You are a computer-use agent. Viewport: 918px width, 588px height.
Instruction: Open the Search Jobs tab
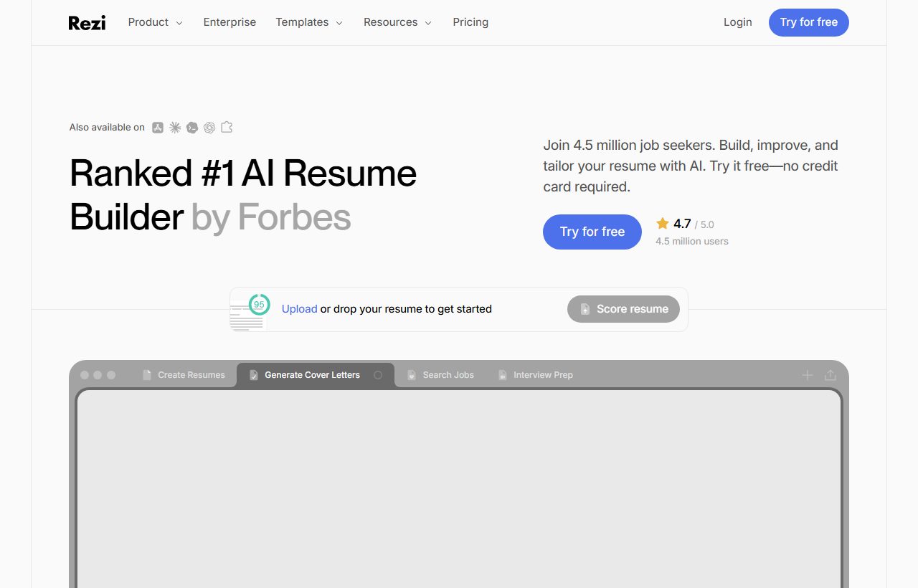click(440, 375)
